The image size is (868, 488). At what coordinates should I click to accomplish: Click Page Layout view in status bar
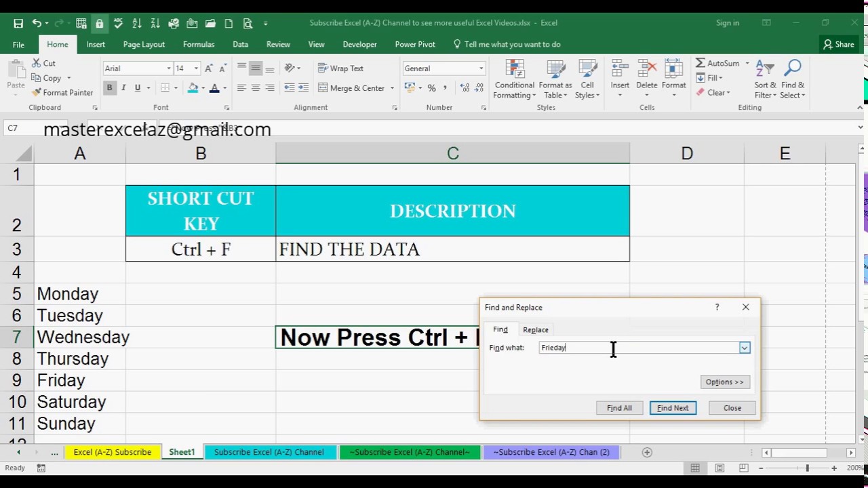pos(719,468)
